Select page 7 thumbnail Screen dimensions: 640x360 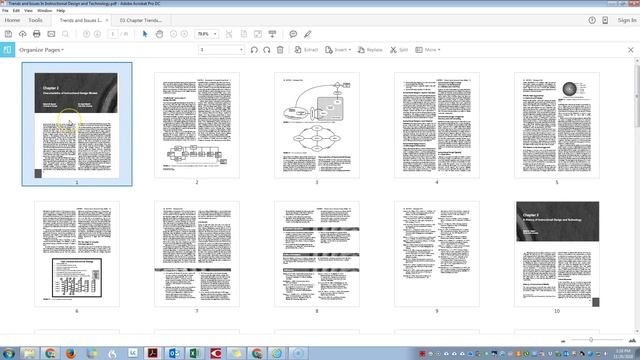pyautogui.click(x=197, y=254)
